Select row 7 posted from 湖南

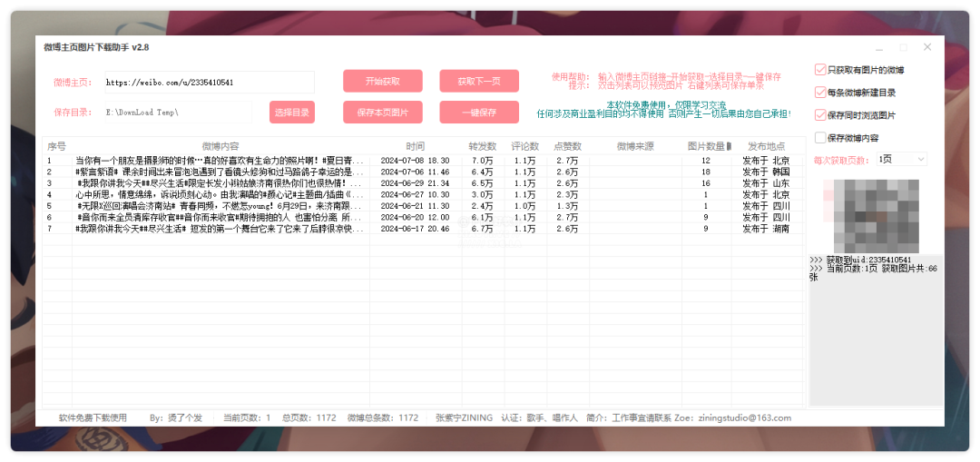click(x=220, y=230)
